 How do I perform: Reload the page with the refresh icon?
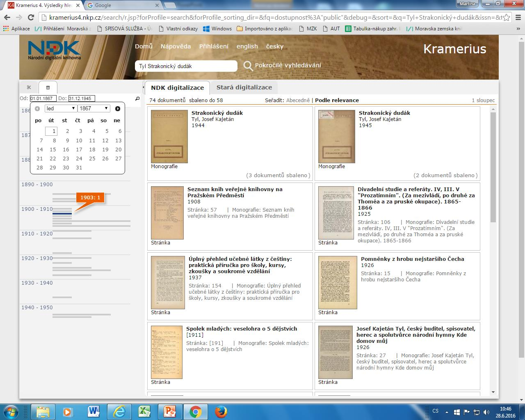point(31,18)
